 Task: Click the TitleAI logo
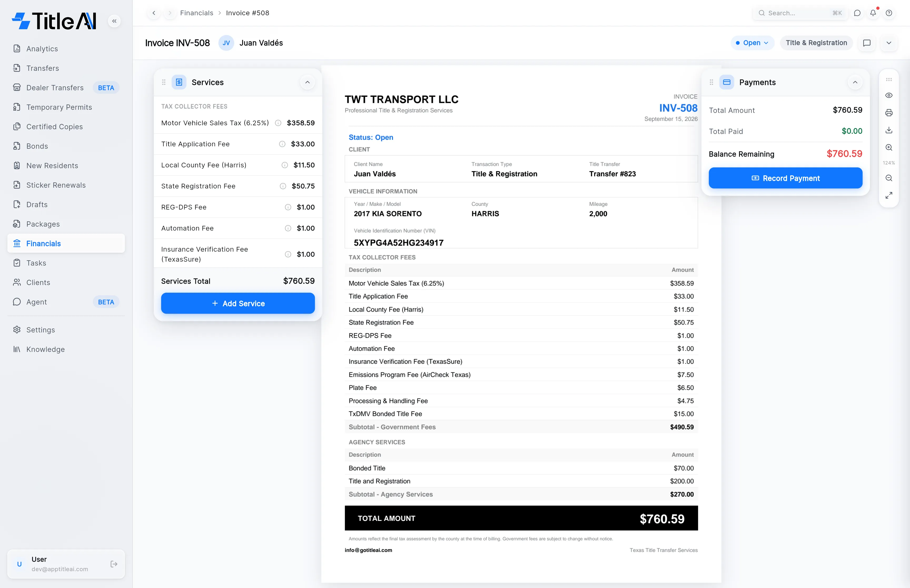(x=54, y=21)
